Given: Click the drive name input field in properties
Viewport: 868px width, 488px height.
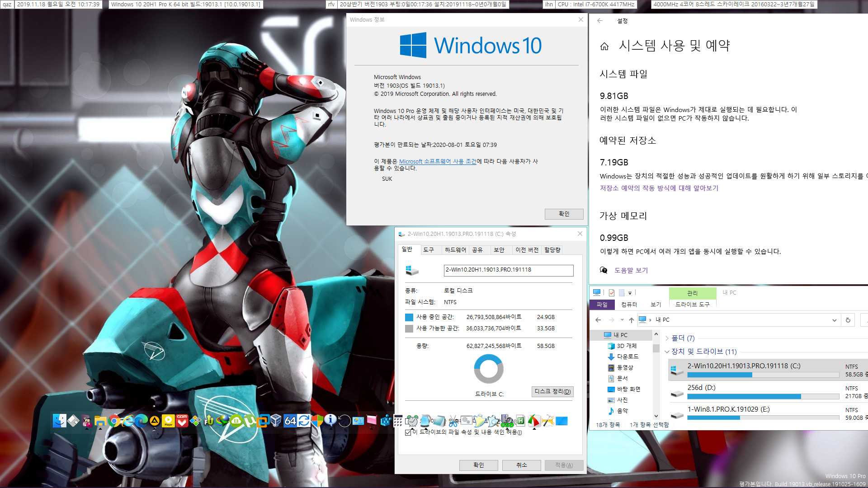Looking at the screenshot, I should pyautogui.click(x=509, y=270).
